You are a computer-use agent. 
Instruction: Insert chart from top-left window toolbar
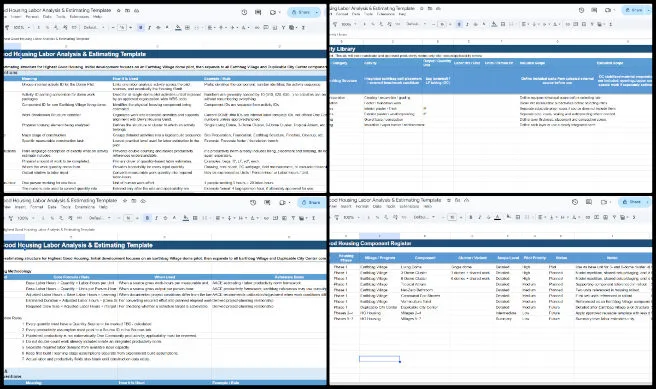[x=274, y=28]
